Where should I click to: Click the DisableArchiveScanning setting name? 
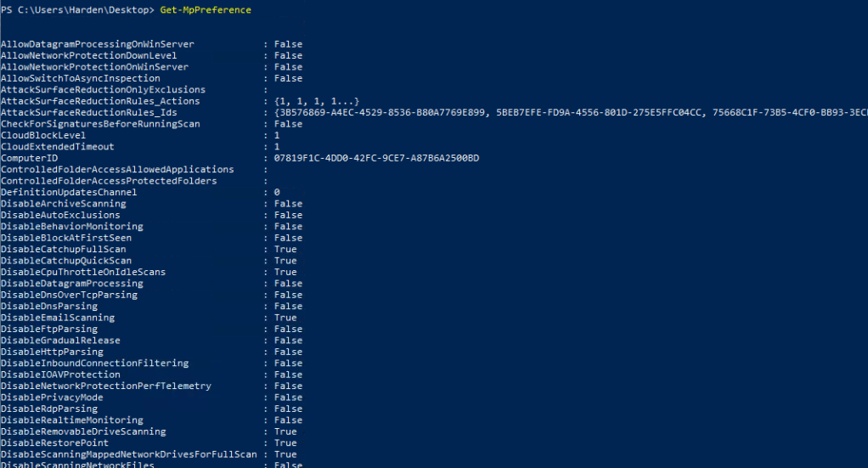pos(63,204)
